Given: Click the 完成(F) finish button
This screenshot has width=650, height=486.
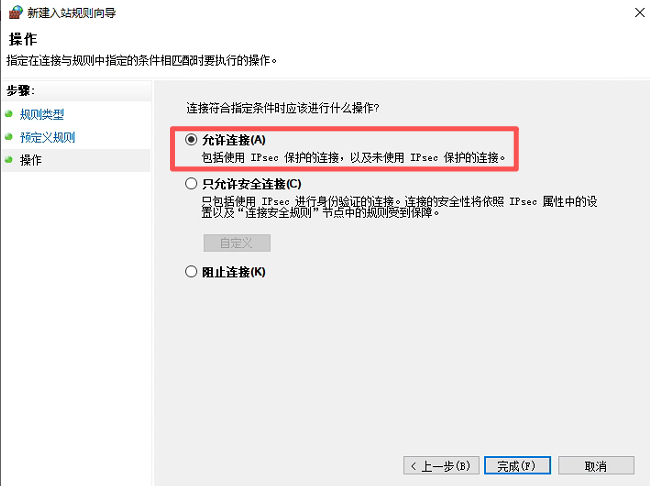Looking at the screenshot, I should [517, 466].
